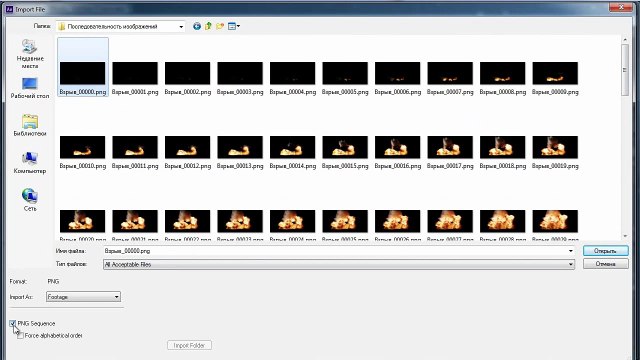Image resolution: width=640 pixels, height=360 pixels.
Task: Click the file list vertical scrollbar thumb
Action: point(625,70)
